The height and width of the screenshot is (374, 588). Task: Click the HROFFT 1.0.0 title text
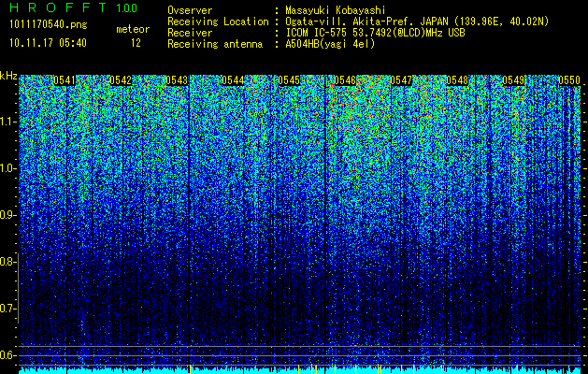(x=74, y=7)
